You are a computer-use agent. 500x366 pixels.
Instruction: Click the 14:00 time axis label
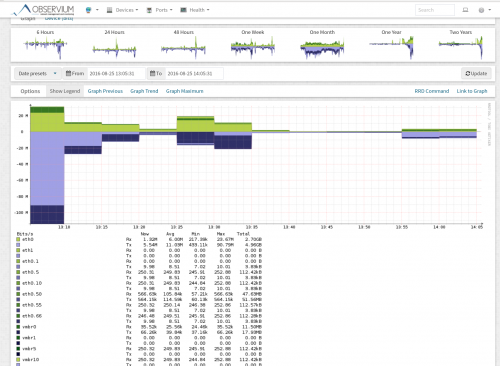pos(439,227)
